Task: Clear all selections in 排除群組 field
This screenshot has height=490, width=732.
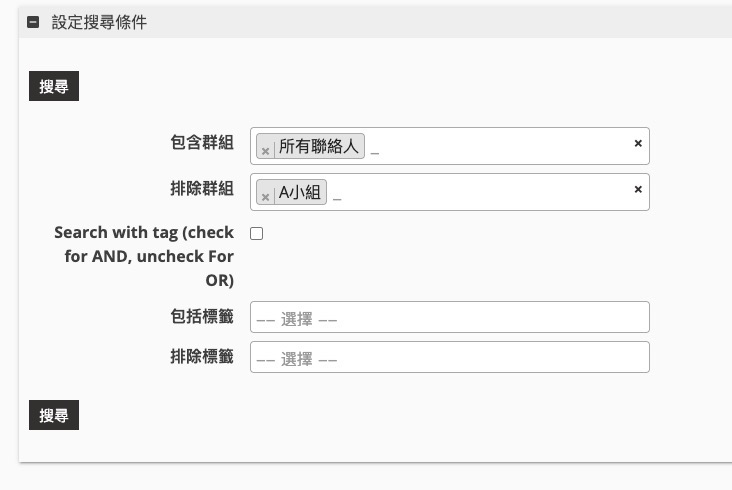Action: [x=637, y=190]
